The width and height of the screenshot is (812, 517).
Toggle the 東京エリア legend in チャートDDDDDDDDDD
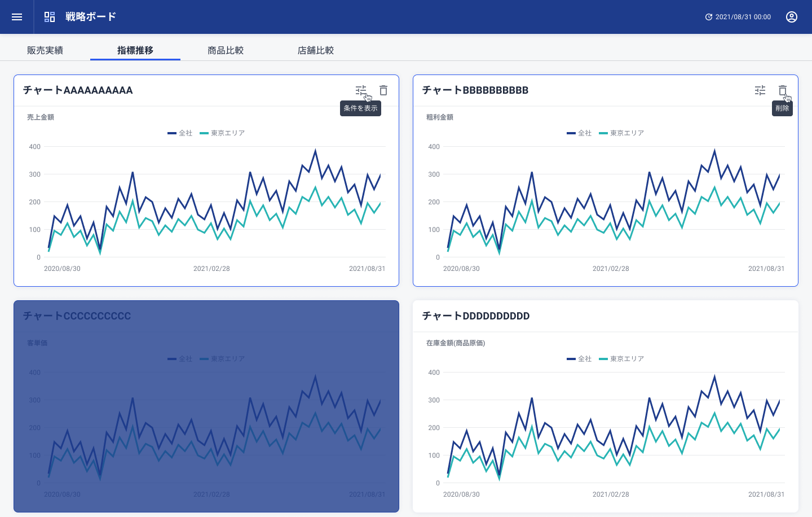tap(621, 359)
